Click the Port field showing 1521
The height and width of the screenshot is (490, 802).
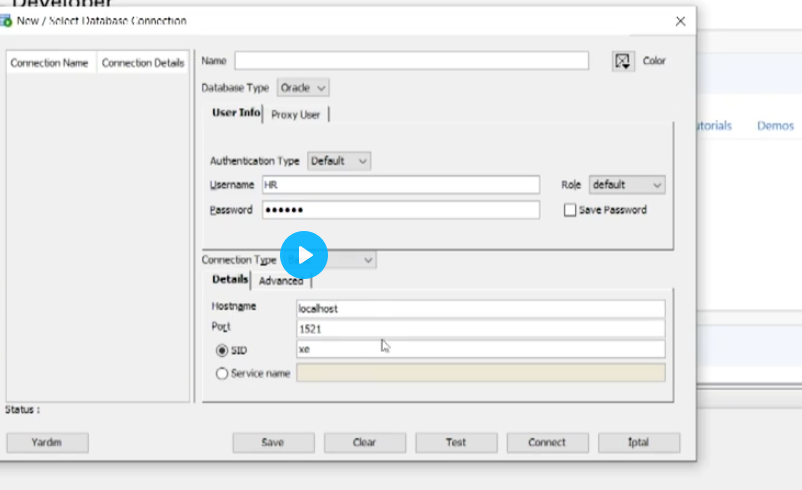click(481, 329)
